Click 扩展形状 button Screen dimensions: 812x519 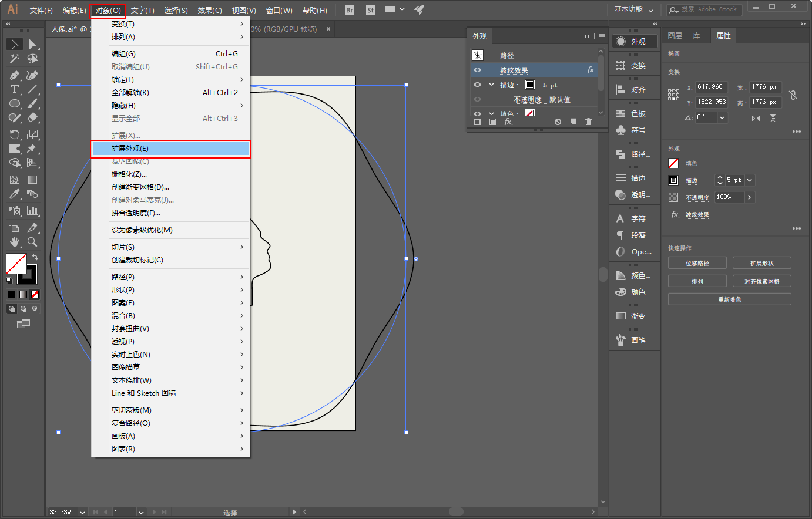coord(761,263)
